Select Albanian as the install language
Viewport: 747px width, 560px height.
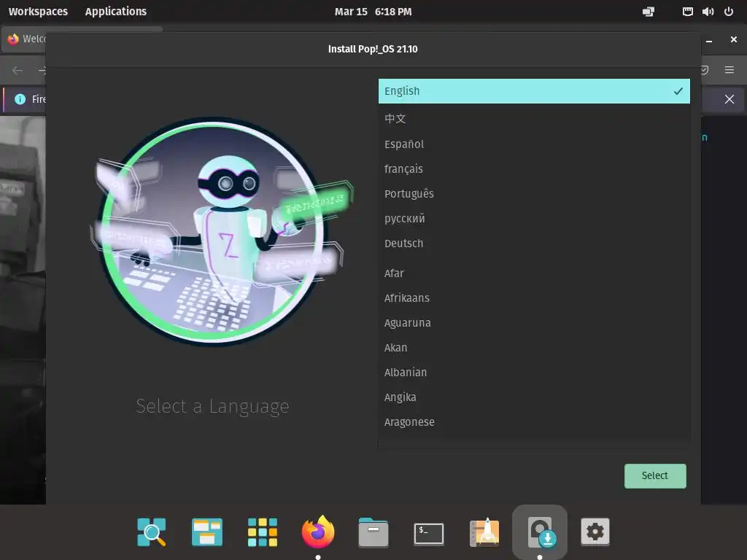pyautogui.click(x=534, y=373)
